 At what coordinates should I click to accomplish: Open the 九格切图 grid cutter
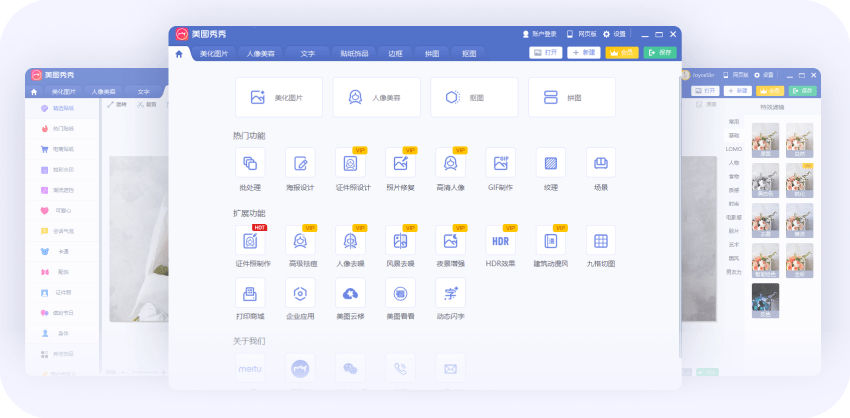[x=600, y=241]
